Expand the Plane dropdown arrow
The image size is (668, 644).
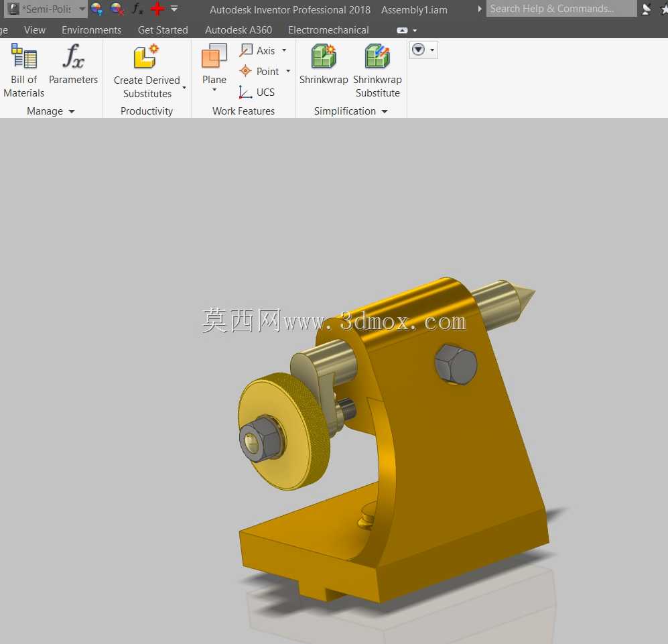point(214,90)
